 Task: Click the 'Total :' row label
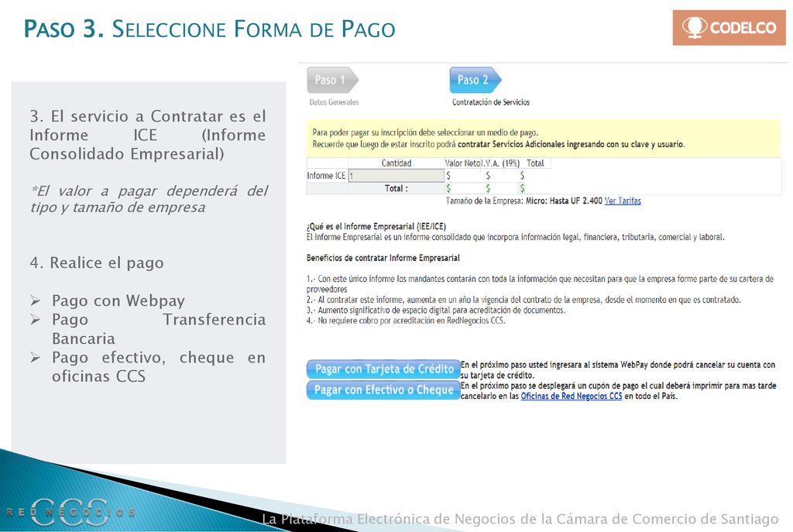(396, 188)
